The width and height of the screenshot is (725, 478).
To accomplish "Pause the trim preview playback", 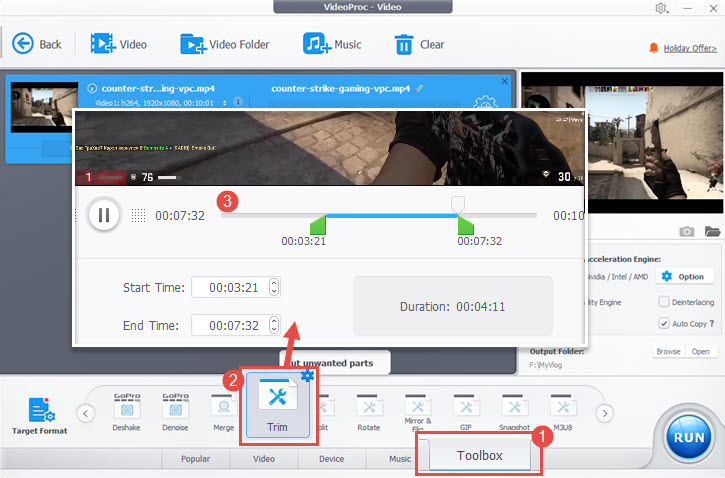I will [x=104, y=214].
